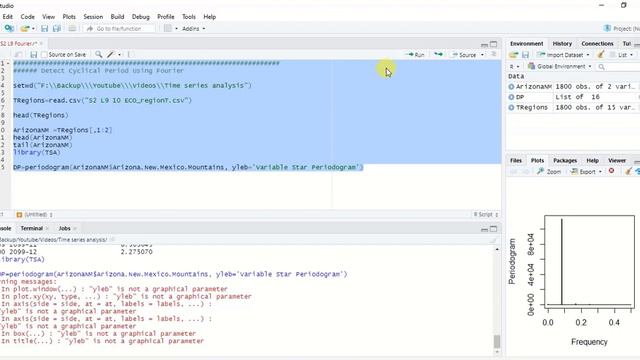The height and width of the screenshot is (360, 640).
Task: Change file type from R Script selector
Action: pos(486,214)
